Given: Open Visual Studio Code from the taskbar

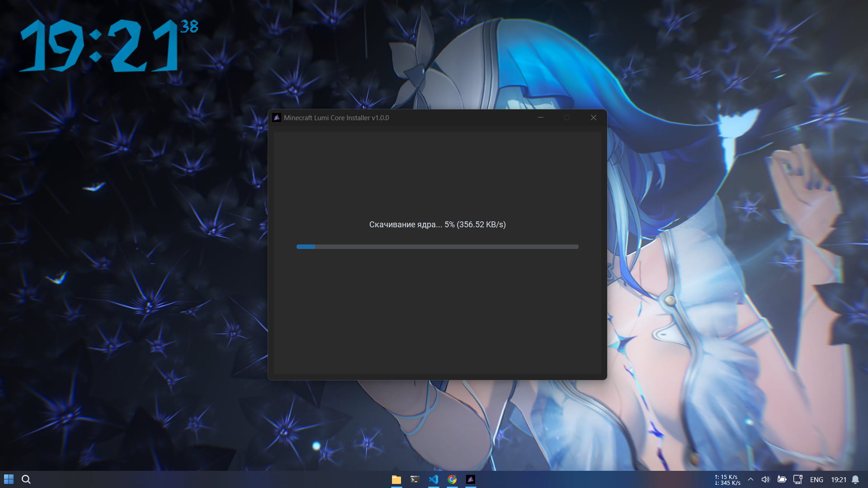Looking at the screenshot, I should (434, 479).
